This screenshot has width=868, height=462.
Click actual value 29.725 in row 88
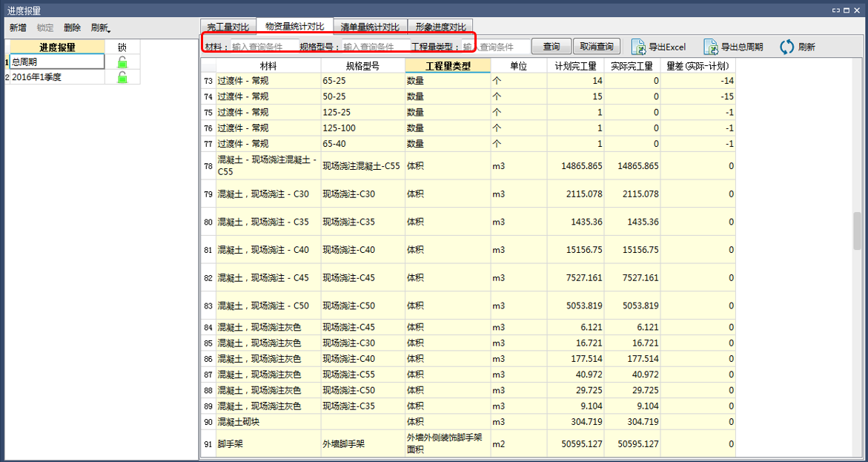tap(632, 391)
